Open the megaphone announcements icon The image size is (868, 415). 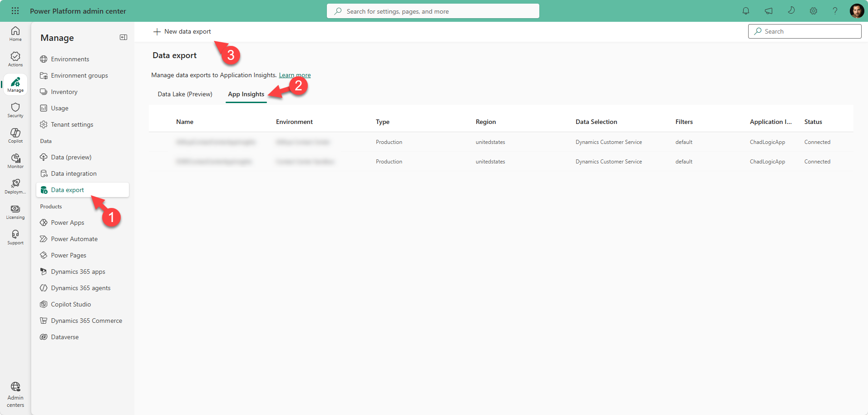[x=769, y=11]
